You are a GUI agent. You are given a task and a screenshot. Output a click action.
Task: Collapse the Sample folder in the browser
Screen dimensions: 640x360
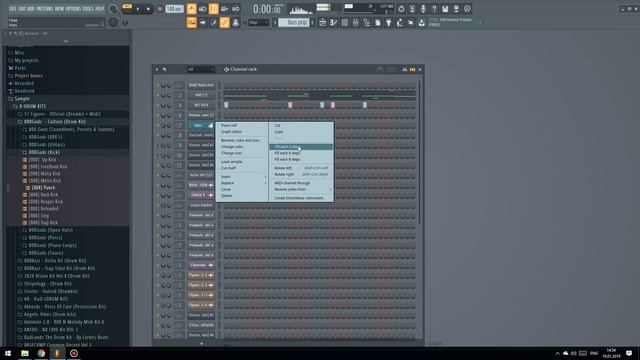point(22,99)
